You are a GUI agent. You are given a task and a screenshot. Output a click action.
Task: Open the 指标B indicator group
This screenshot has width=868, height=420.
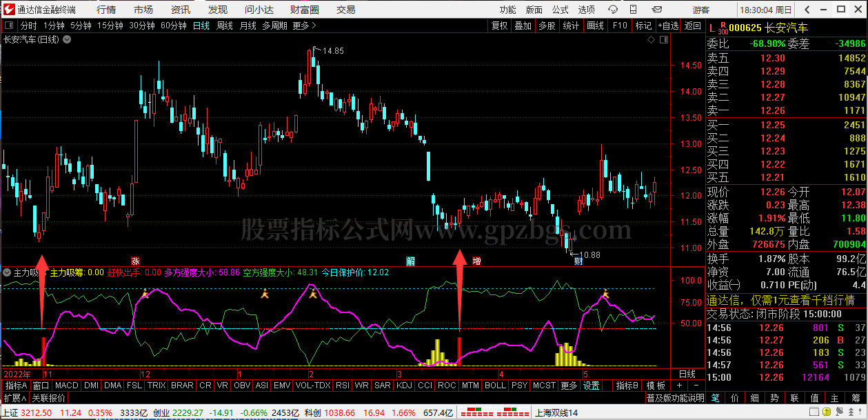point(627,386)
